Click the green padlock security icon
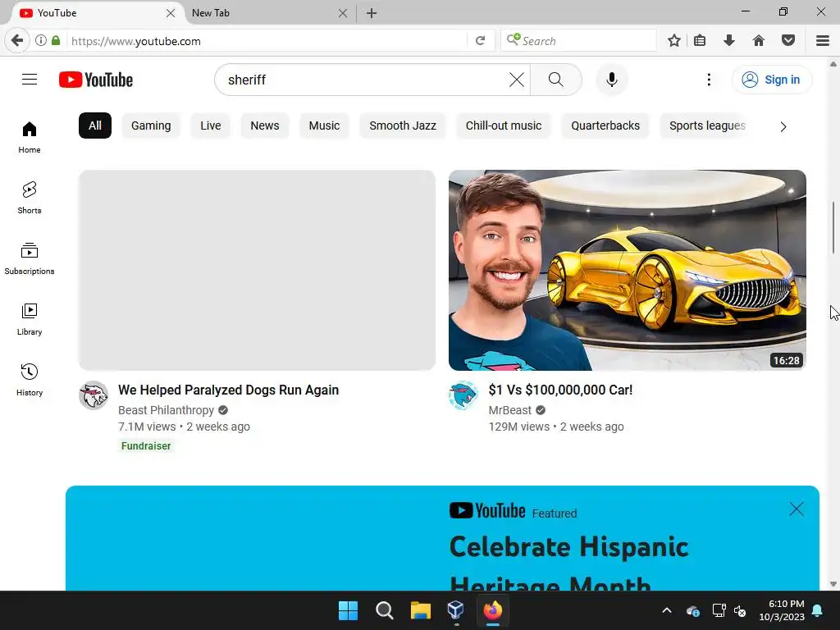Image resolution: width=840 pixels, height=630 pixels. coord(56,41)
